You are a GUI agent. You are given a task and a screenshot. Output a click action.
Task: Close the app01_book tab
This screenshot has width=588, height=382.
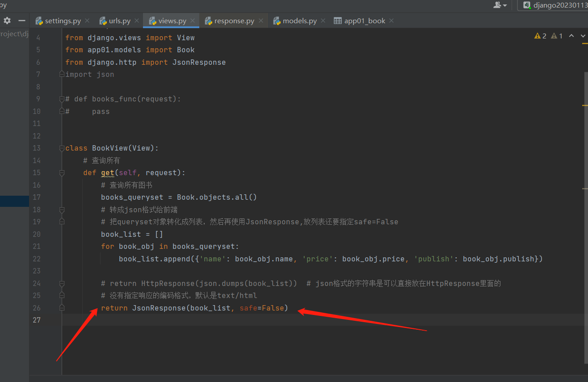[x=391, y=21]
